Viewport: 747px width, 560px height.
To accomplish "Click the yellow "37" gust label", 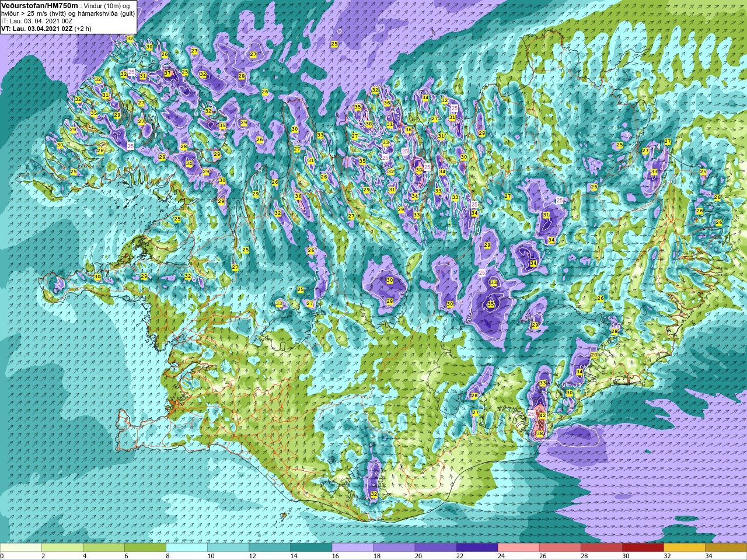I will (x=167, y=73).
